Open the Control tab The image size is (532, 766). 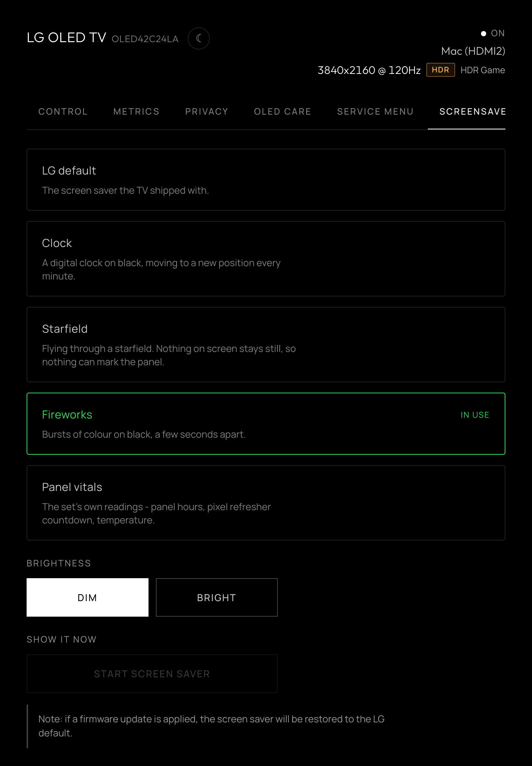tap(63, 112)
